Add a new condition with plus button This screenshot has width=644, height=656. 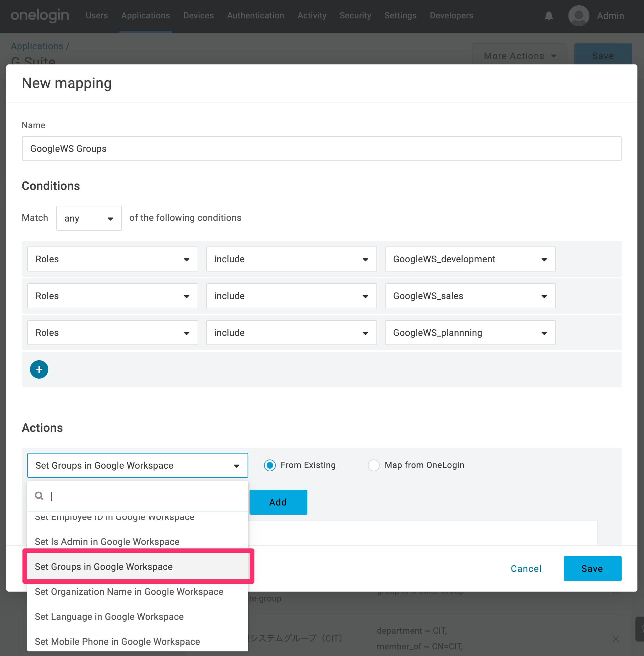[x=39, y=369]
